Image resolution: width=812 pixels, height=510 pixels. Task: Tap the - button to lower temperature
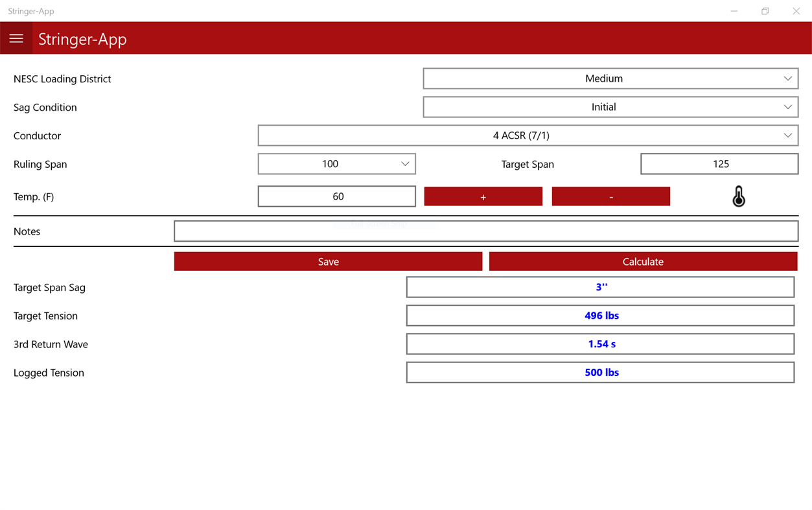(610, 196)
